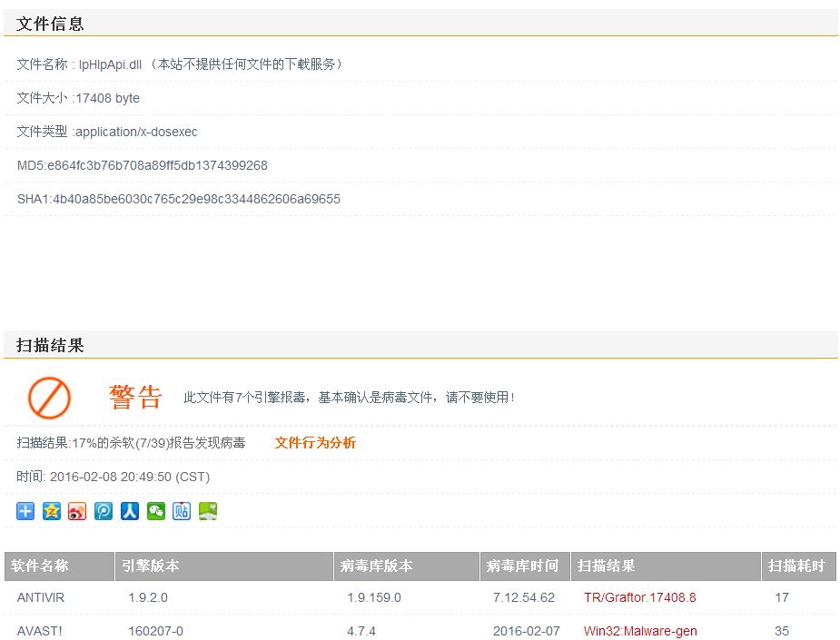Share to Renren icon
Screen dimensions: 840x640
coord(130,511)
